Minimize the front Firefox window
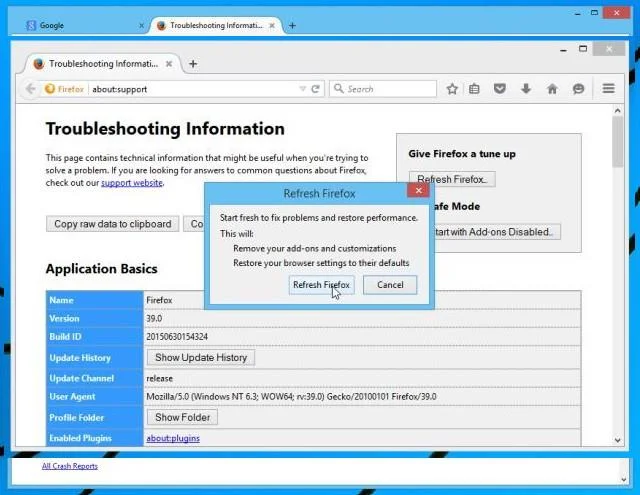Image resolution: width=640 pixels, height=495 pixels. (564, 50)
